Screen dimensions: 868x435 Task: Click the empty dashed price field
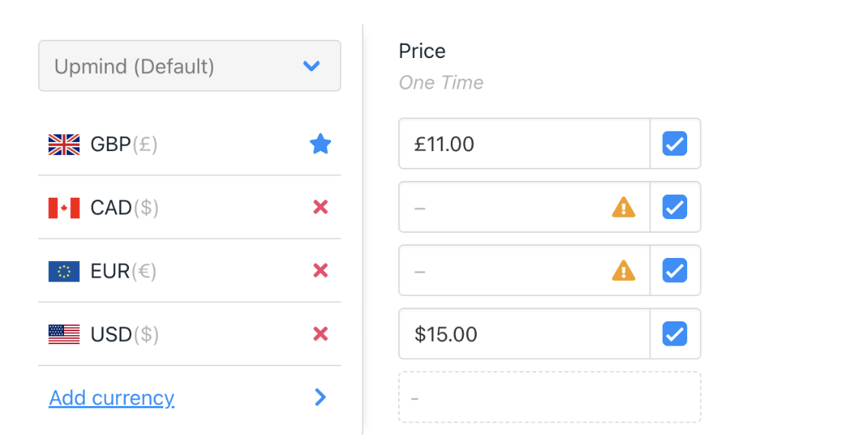pos(549,397)
